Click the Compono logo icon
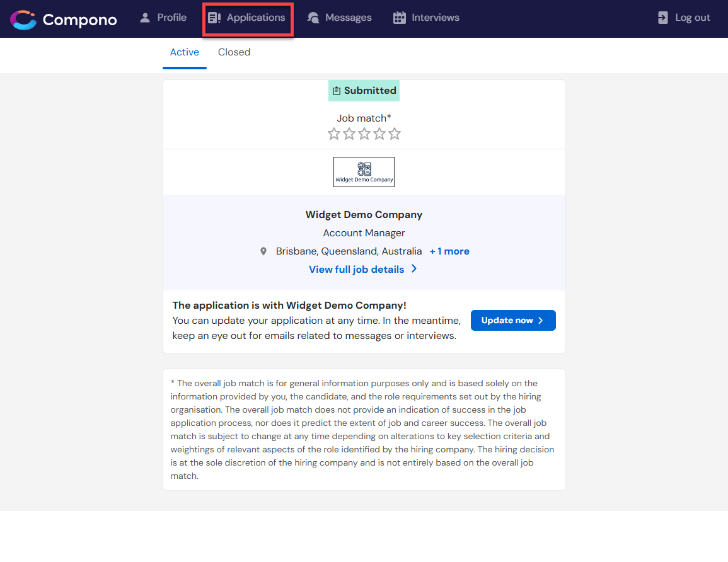Image resolution: width=728 pixels, height=562 pixels. [x=23, y=20]
